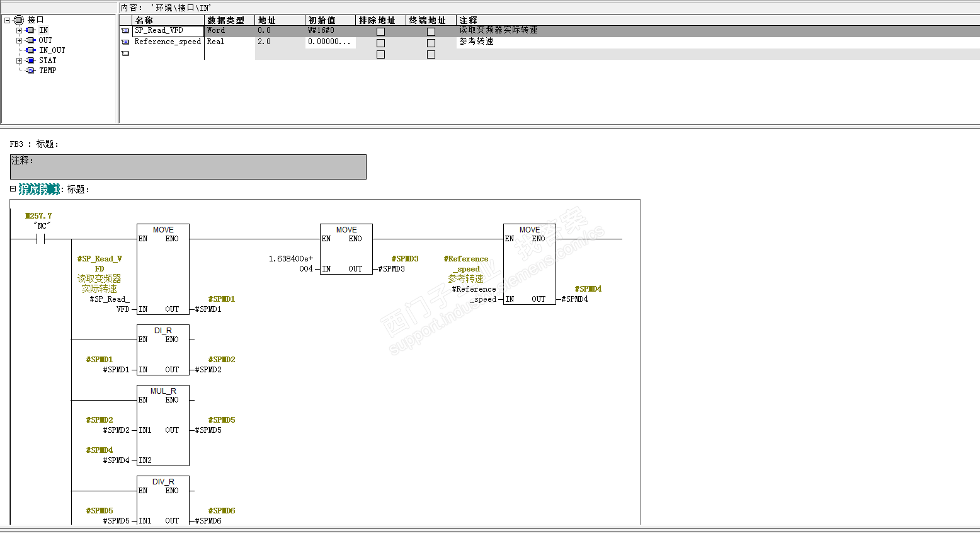
Task: Select the DI_R conversion block
Action: point(163,350)
